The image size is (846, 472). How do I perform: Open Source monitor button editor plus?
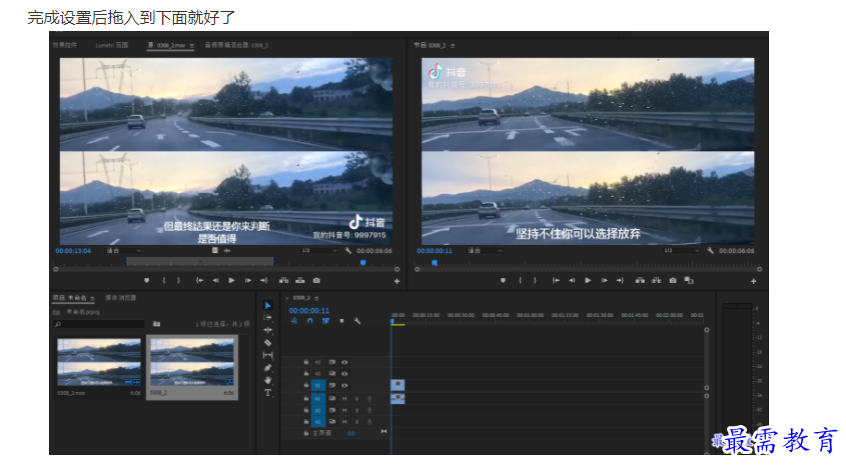[397, 281]
